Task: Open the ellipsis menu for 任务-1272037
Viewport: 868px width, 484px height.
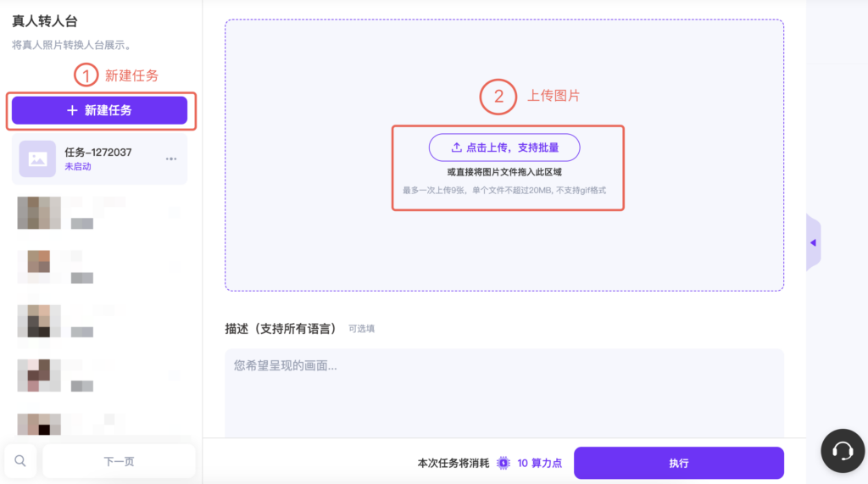Action: tap(171, 159)
